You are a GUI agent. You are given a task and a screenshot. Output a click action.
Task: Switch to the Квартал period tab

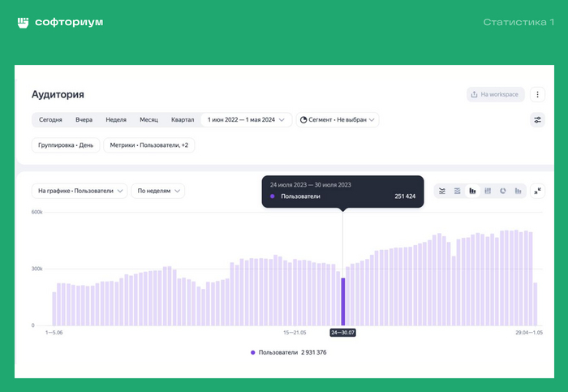tap(183, 120)
